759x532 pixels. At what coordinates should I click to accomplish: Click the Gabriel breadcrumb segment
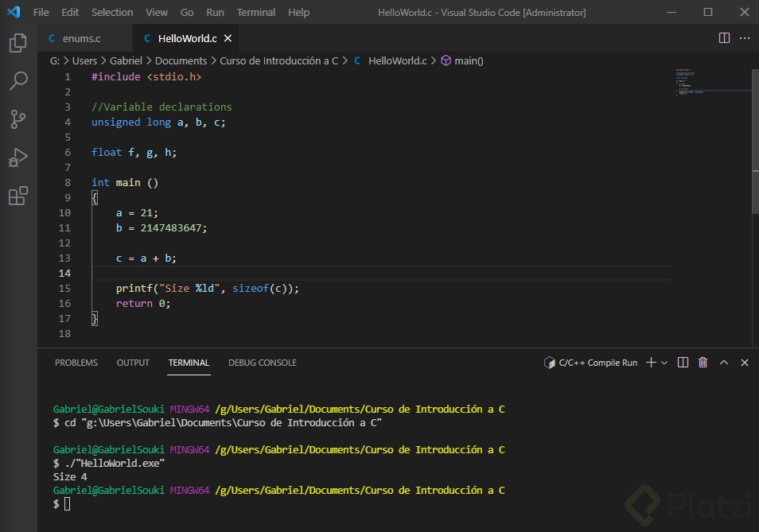pos(126,61)
